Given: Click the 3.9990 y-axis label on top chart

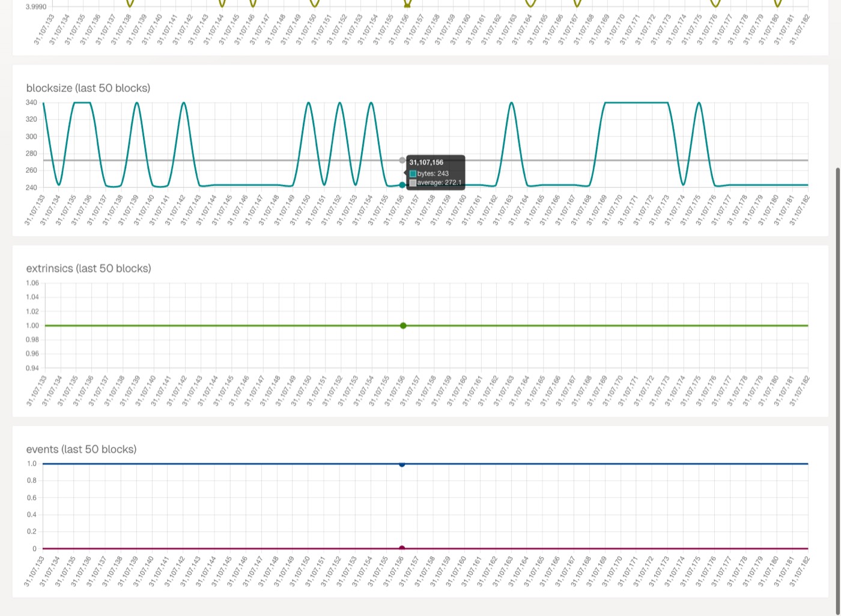Looking at the screenshot, I should (x=36, y=7).
